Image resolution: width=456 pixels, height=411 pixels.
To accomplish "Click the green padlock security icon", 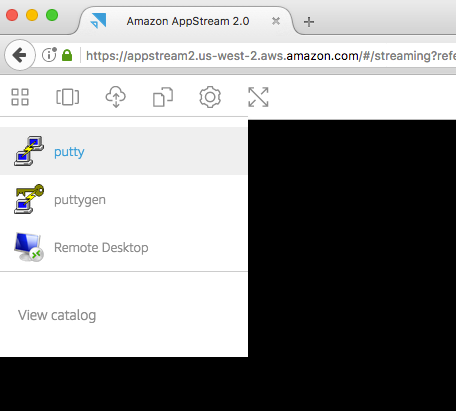I will 67,55.
